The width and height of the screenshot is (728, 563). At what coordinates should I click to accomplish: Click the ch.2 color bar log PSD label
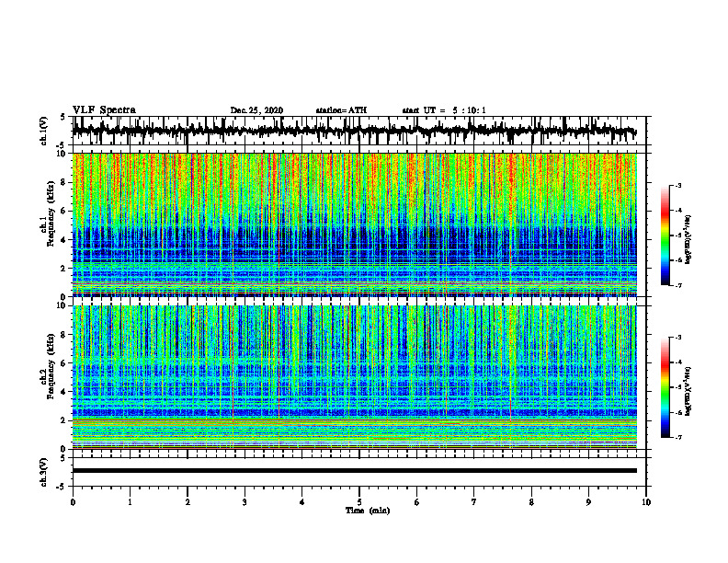[688, 391]
